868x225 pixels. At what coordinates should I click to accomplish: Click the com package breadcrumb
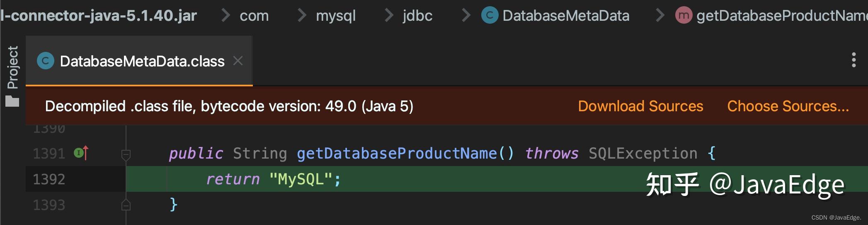tap(254, 16)
